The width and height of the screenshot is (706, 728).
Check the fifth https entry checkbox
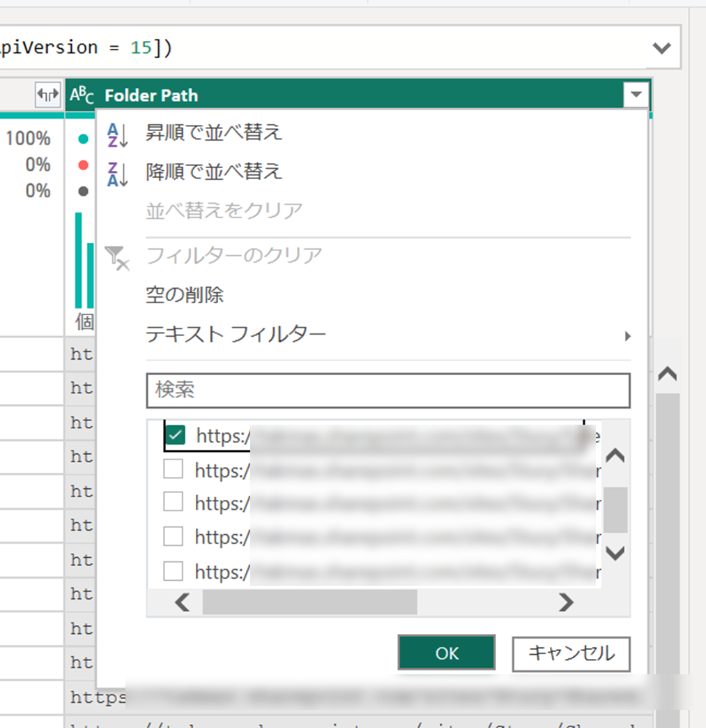[x=173, y=571]
